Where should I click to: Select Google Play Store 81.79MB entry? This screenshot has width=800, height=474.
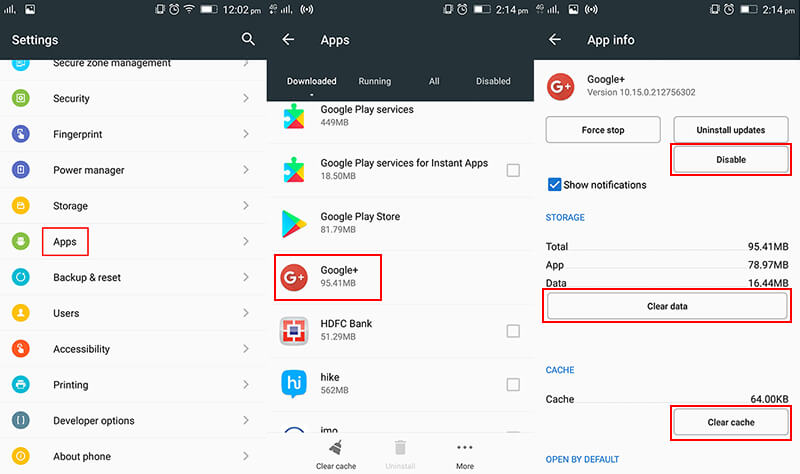point(401,223)
